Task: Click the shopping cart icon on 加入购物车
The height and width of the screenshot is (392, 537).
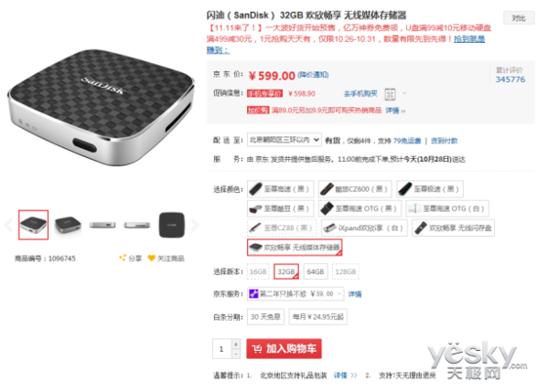Action: pos(257,348)
